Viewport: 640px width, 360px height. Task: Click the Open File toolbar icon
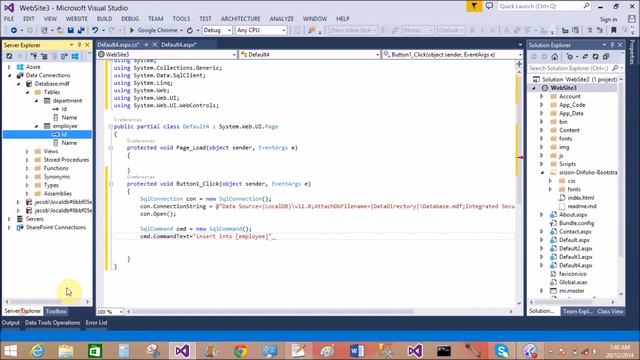(x=60, y=30)
